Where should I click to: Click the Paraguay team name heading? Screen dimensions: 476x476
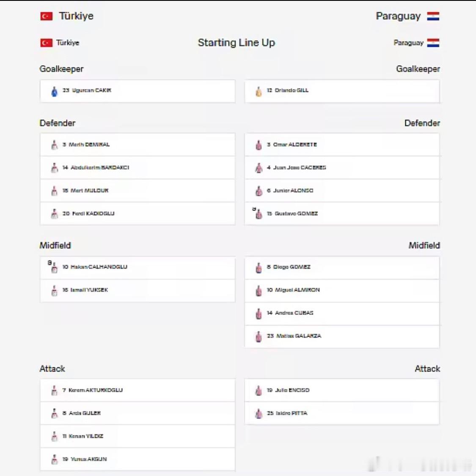(398, 16)
